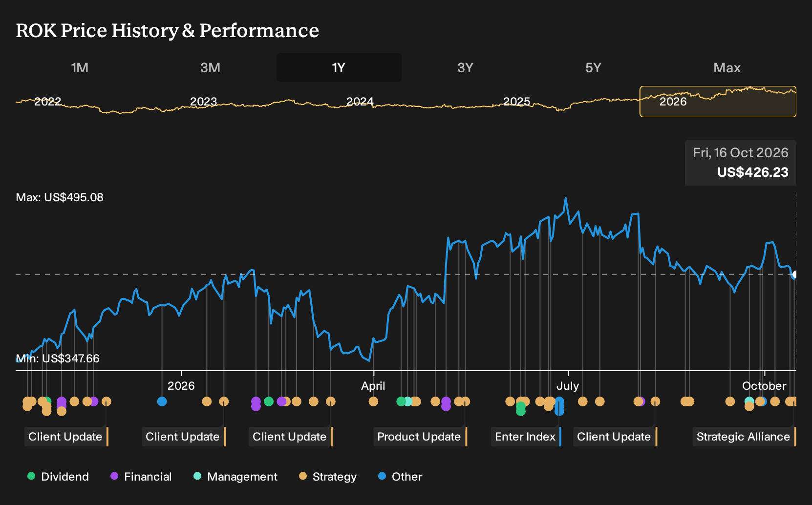
Task: Open the leftmost Client Update label
Action: (66, 437)
